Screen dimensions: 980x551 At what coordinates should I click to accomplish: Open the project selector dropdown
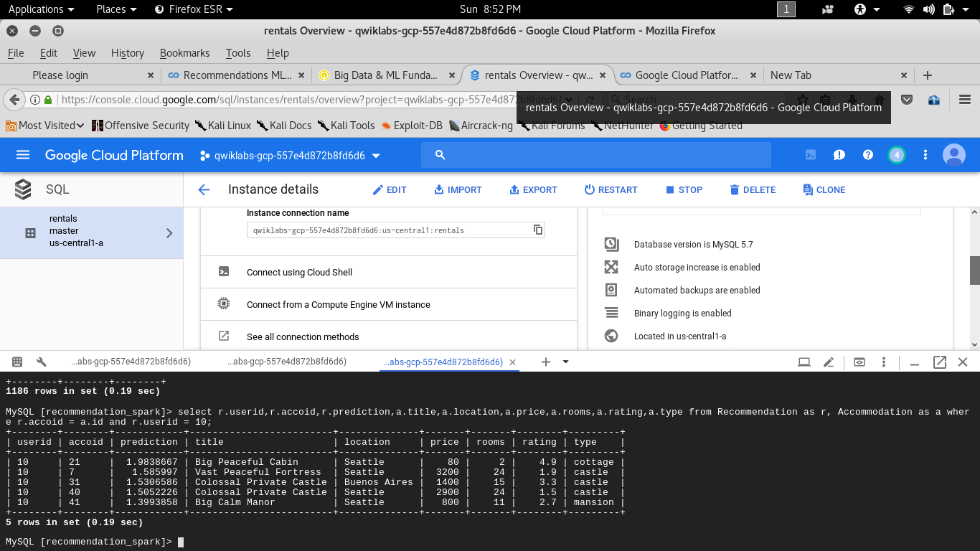[x=291, y=156]
